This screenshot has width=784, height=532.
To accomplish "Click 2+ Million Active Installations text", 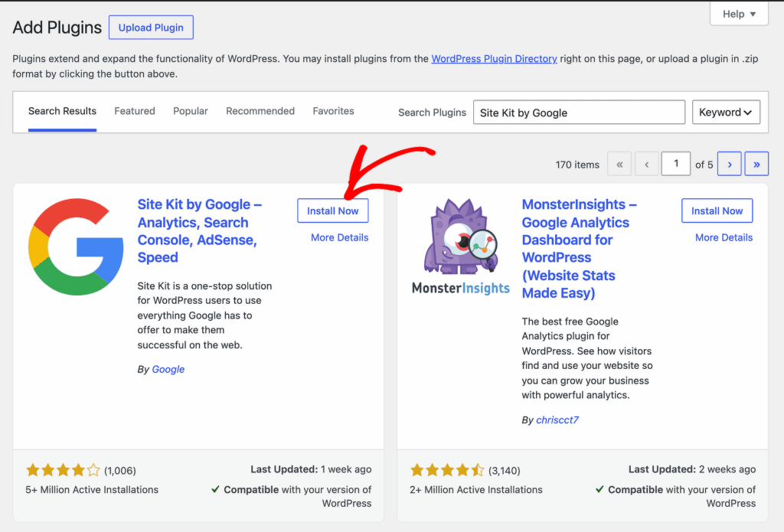I will tap(476, 490).
